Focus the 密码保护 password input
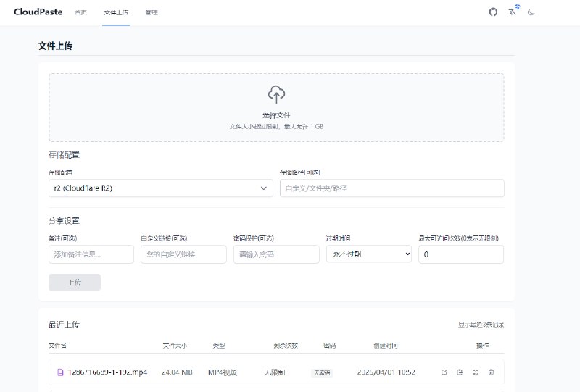The image size is (580, 392). (276, 254)
